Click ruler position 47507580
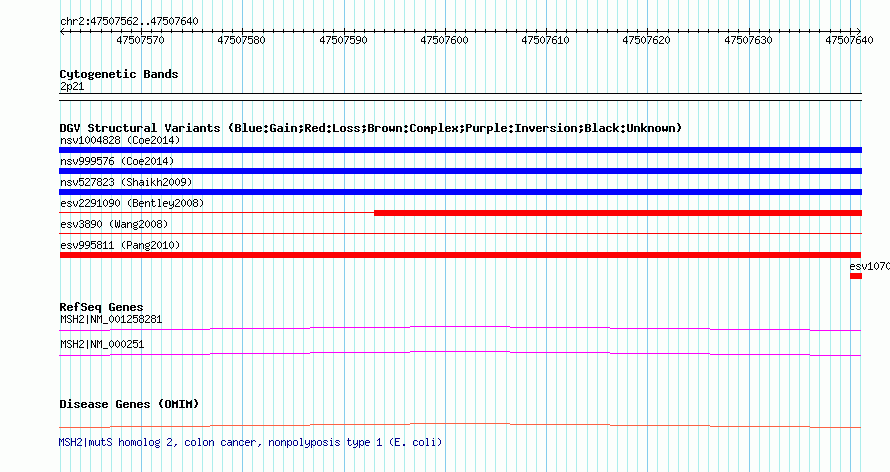890x472 pixels. click(x=241, y=40)
